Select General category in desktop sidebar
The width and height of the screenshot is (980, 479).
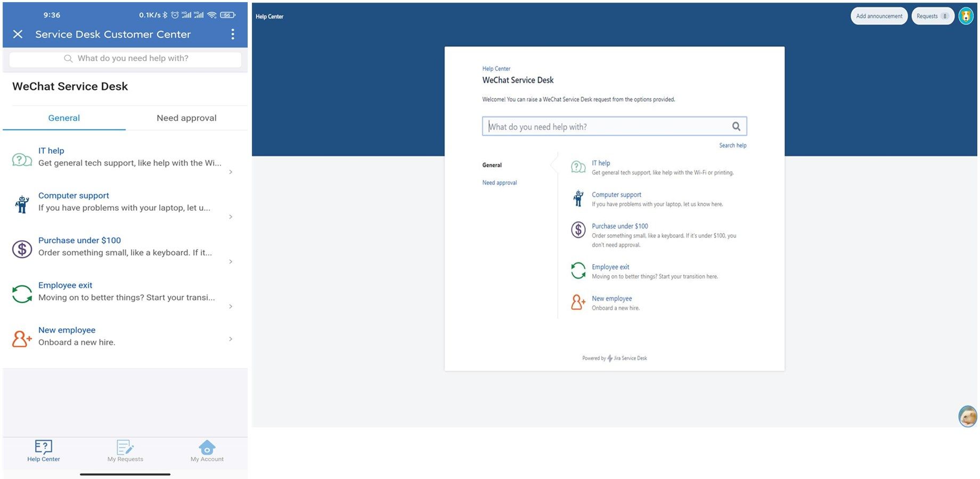(492, 165)
